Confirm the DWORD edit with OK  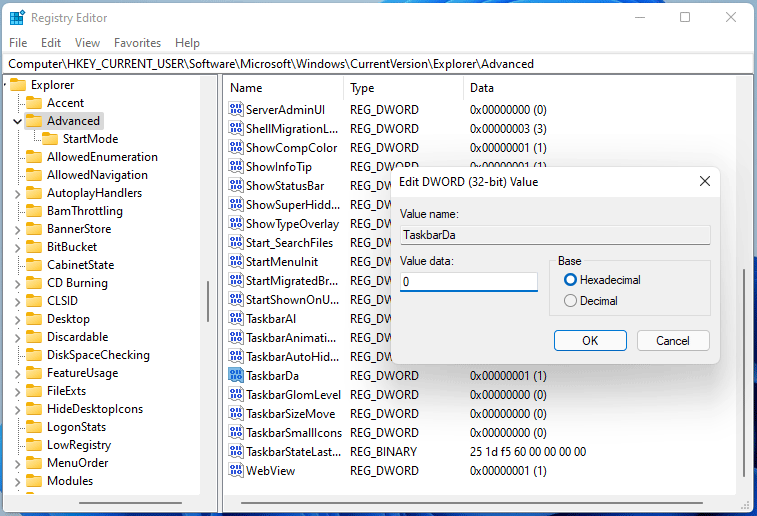(x=590, y=341)
